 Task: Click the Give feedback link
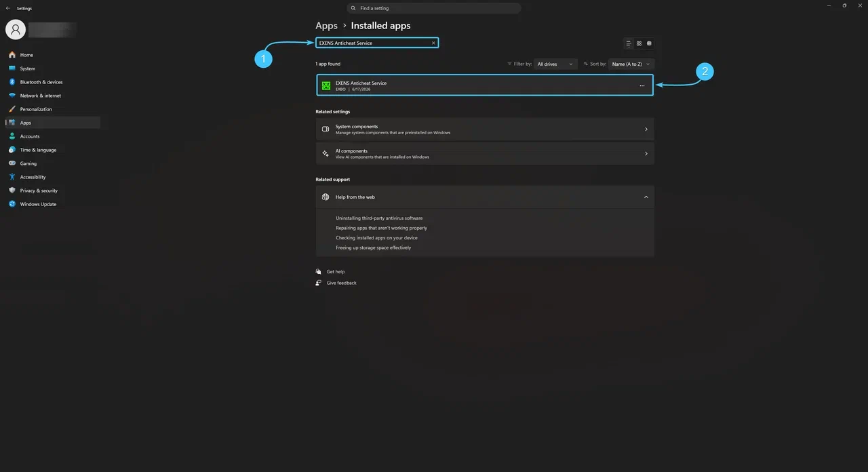click(341, 283)
